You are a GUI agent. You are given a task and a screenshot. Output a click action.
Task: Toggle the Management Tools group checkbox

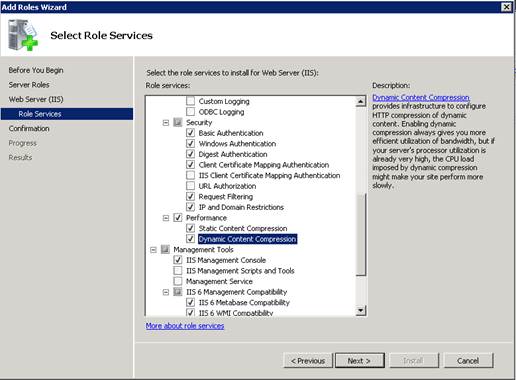pyautogui.click(x=165, y=249)
